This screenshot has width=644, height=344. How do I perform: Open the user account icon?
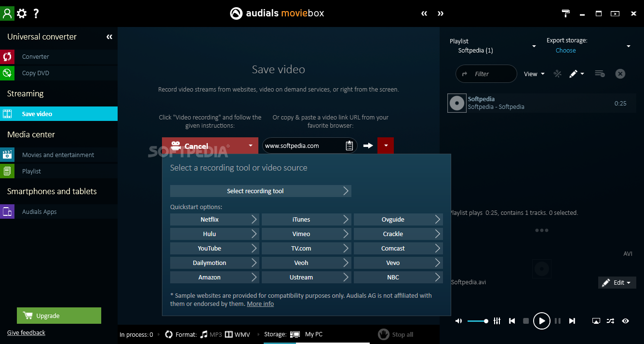tap(7, 13)
